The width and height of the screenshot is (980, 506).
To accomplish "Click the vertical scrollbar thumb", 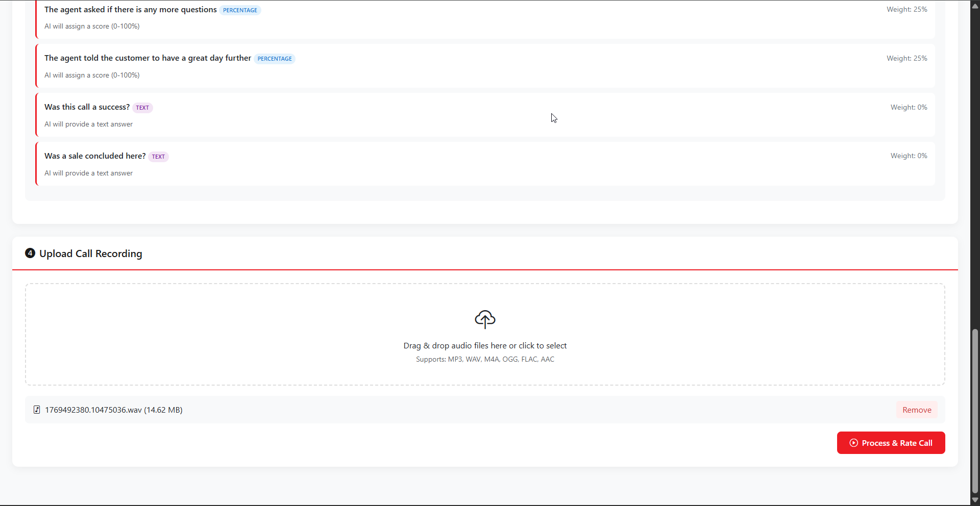I will [x=975, y=411].
